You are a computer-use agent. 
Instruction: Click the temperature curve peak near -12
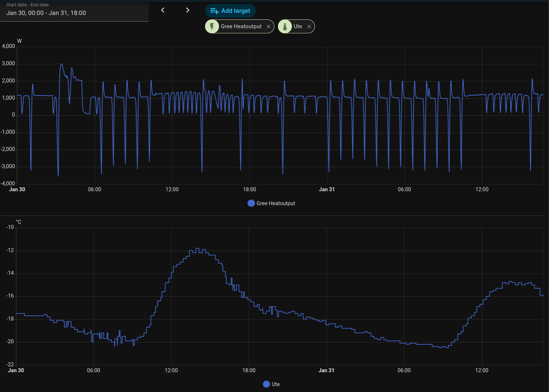(x=198, y=249)
